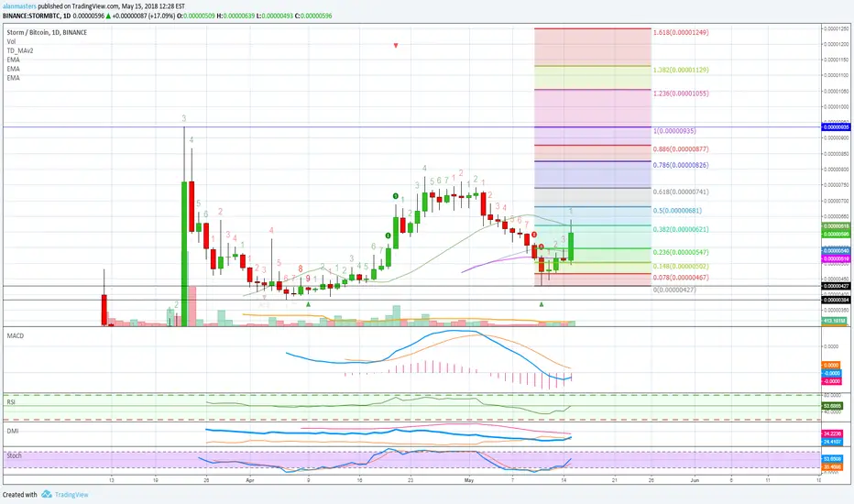
Task: Click the low price value 0.00000493
Action: (x=278, y=16)
